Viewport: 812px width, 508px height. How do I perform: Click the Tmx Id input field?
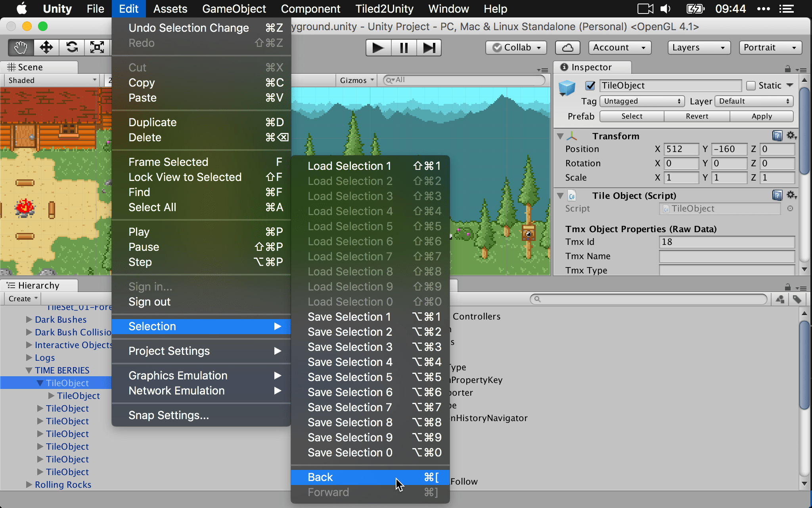click(727, 241)
